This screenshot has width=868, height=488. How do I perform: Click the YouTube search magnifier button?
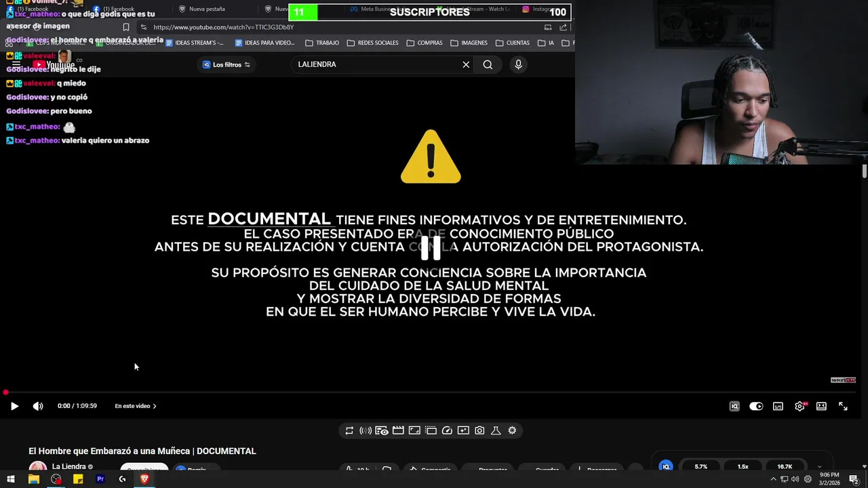click(x=488, y=64)
